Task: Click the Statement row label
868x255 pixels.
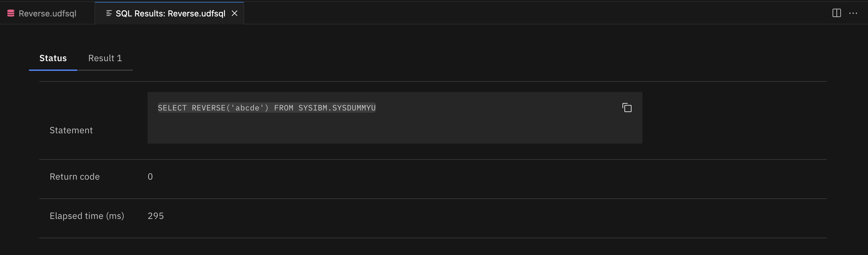Action: (71, 130)
